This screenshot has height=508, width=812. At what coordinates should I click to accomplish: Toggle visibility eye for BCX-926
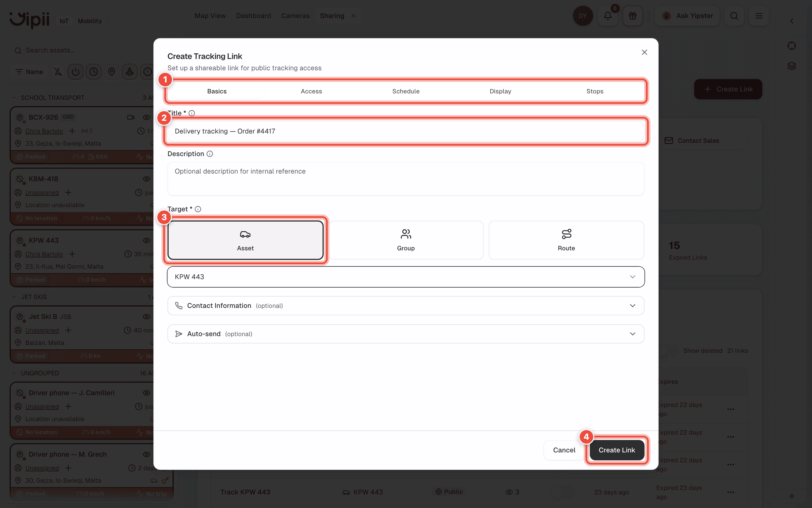(x=146, y=117)
